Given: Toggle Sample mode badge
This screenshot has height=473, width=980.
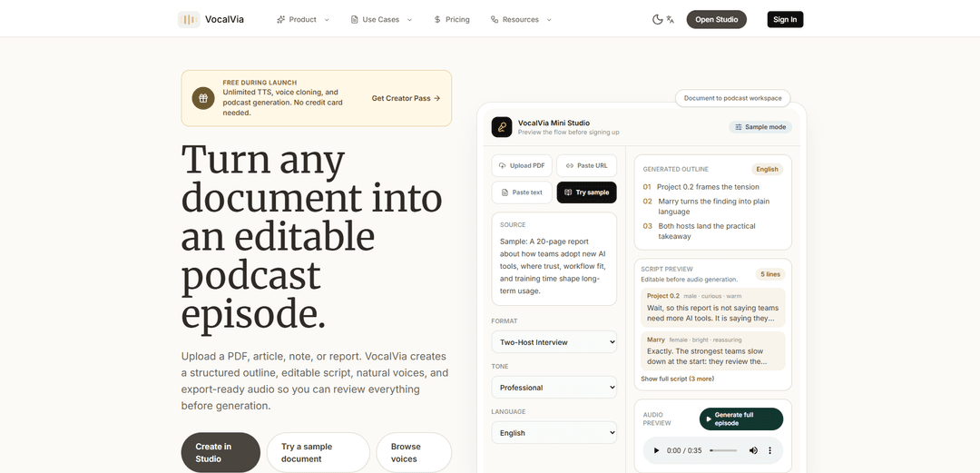Looking at the screenshot, I should (760, 127).
